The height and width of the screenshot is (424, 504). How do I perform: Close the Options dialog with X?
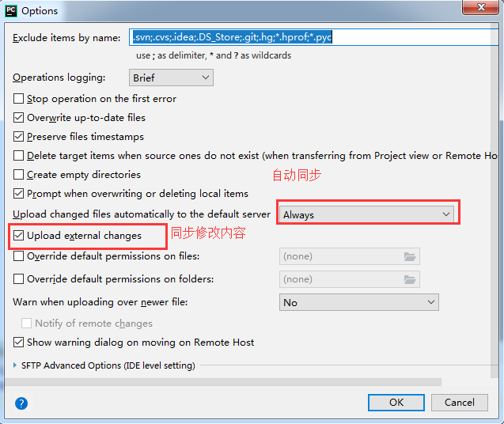[x=480, y=7]
